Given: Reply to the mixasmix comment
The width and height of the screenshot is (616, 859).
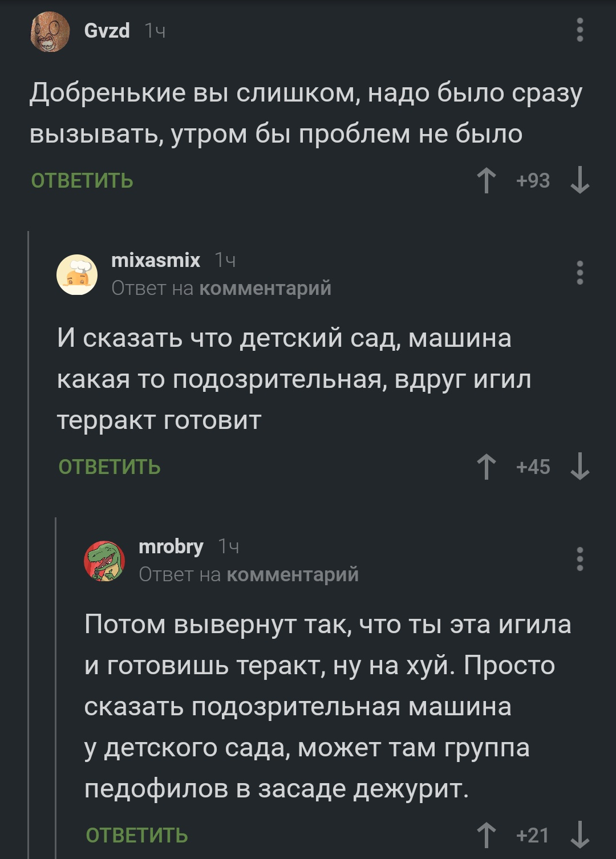Looking at the screenshot, I should pyautogui.click(x=110, y=467).
